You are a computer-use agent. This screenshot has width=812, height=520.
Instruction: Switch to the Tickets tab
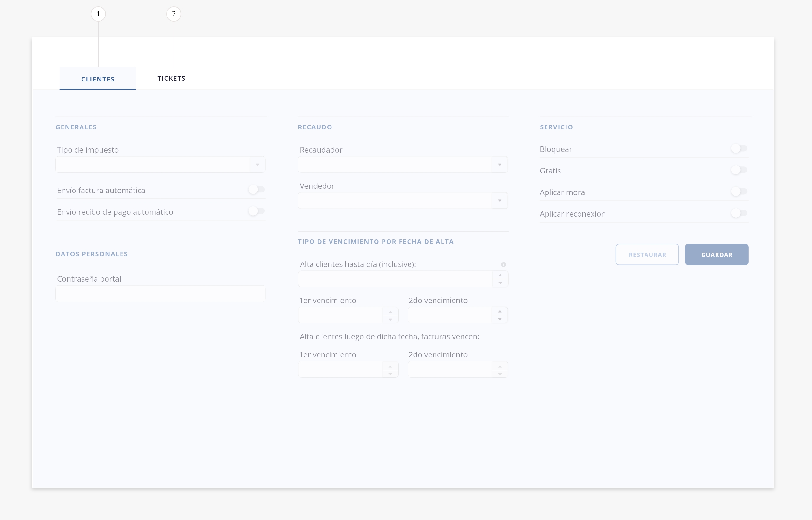pyautogui.click(x=171, y=78)
